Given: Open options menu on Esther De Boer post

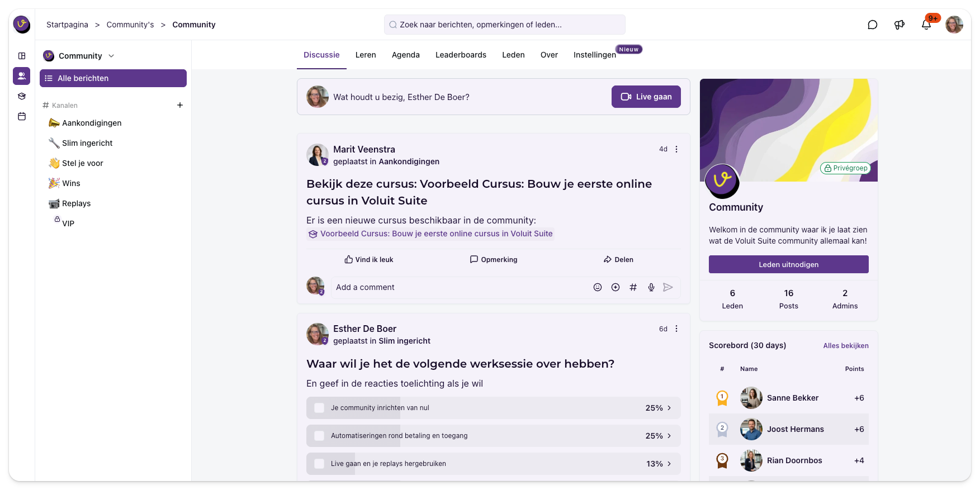Looking at the screenshot, I should tap(676, 329).
